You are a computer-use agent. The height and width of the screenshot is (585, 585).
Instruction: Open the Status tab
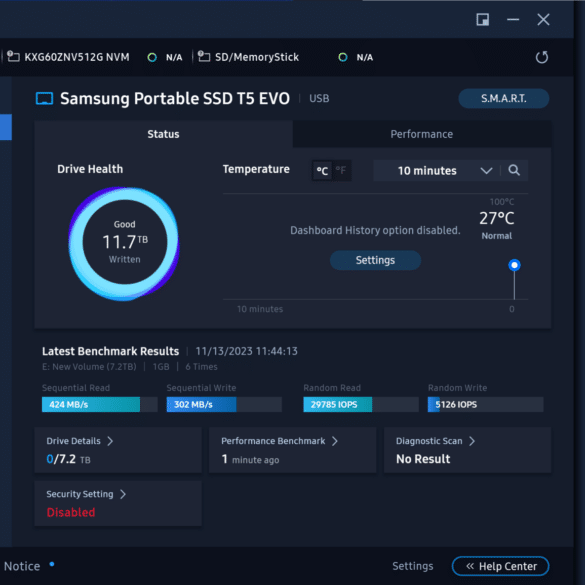[163, 134]
